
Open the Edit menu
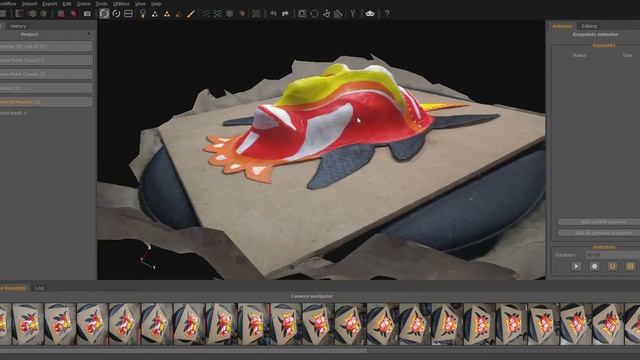(67, 4)
